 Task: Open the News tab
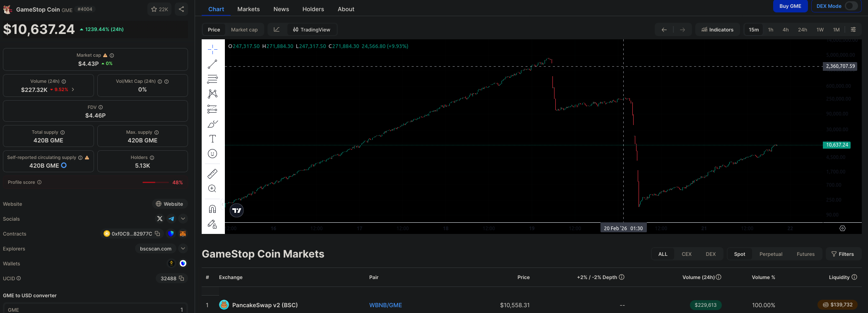(281, 9)
